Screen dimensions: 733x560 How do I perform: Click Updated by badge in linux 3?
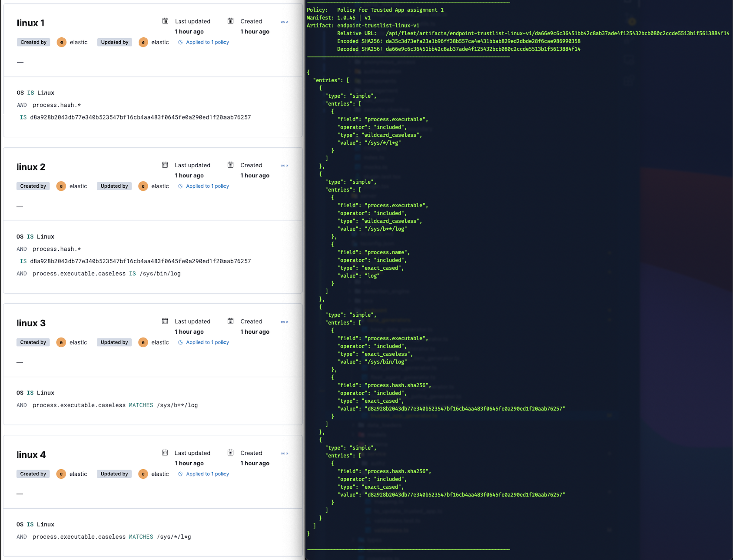point(114,342)
